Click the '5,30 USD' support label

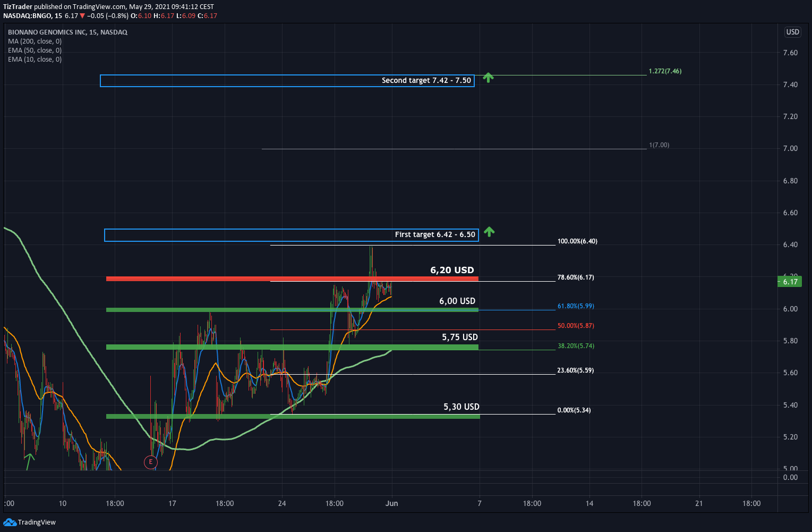click(461, 407)
